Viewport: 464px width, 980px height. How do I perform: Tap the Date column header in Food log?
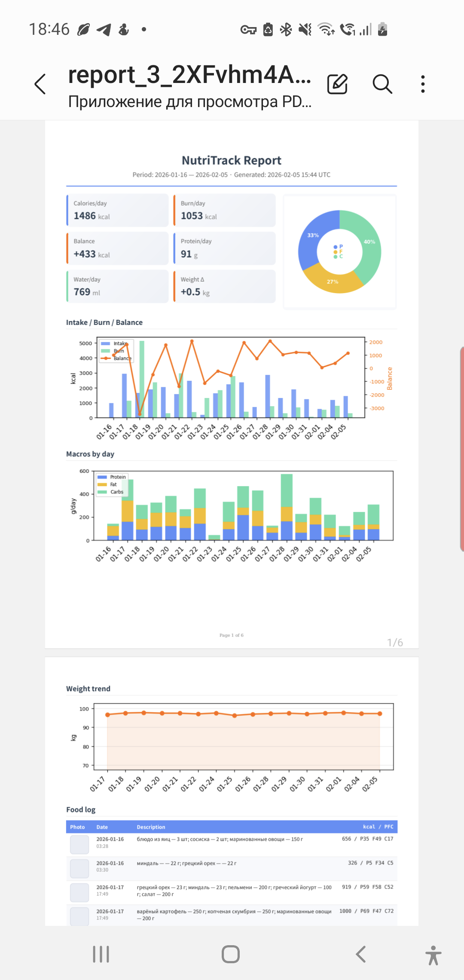coord(102,827)
